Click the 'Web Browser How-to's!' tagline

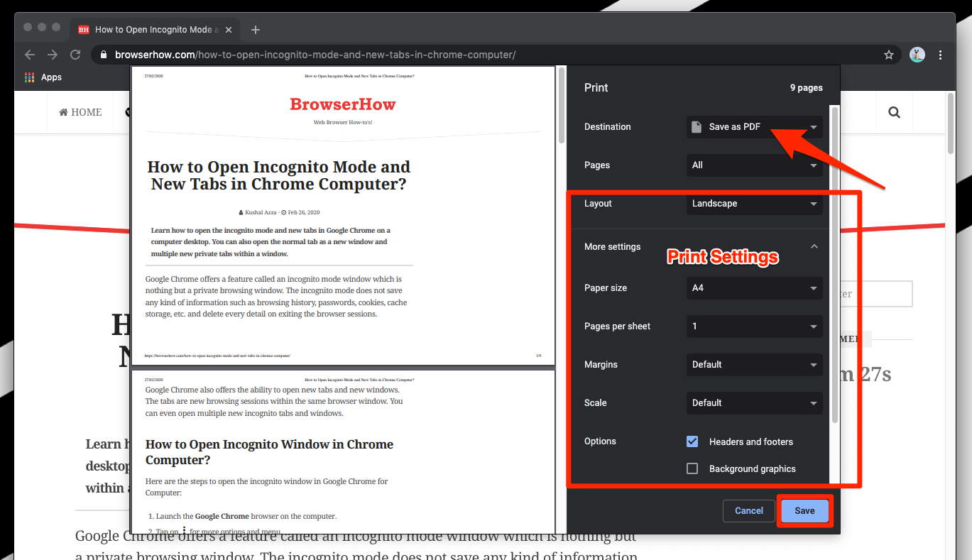pos(343,123)
